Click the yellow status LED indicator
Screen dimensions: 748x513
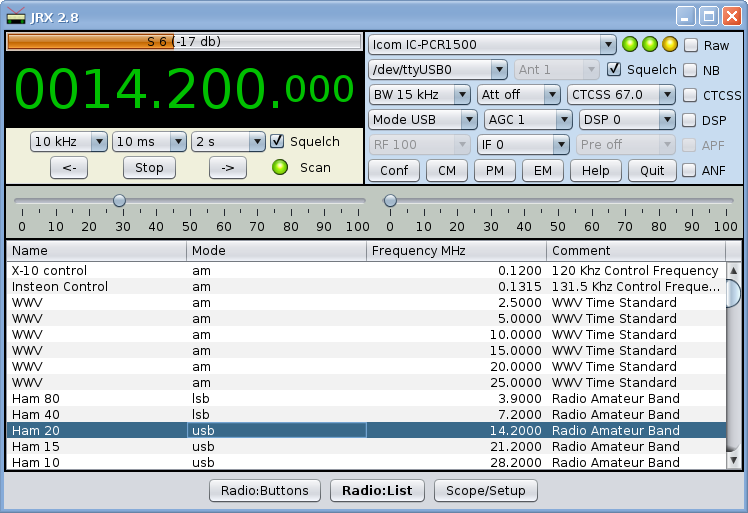[x=669, y=45]
